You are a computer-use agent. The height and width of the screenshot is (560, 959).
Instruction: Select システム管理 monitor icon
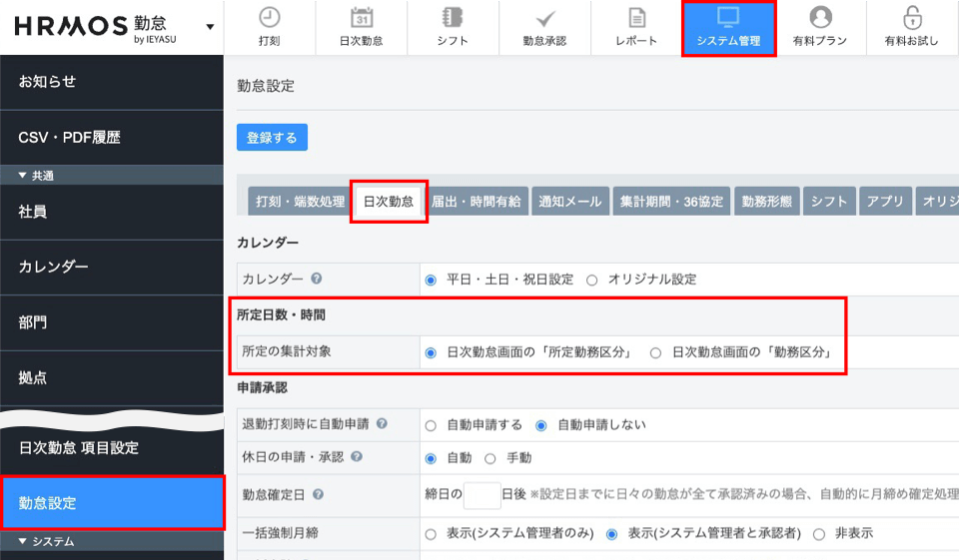tap(728, 18)
